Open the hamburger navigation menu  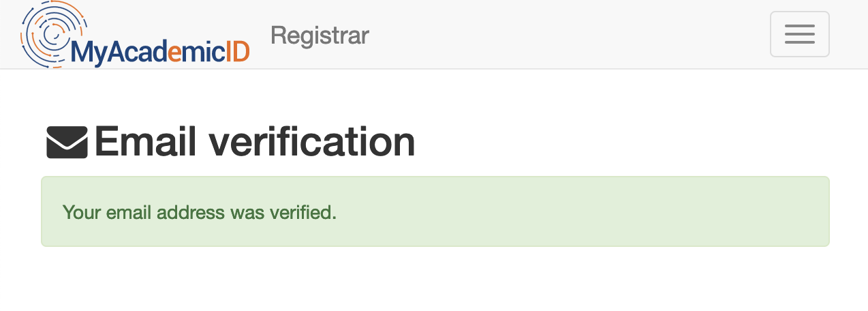799,34
